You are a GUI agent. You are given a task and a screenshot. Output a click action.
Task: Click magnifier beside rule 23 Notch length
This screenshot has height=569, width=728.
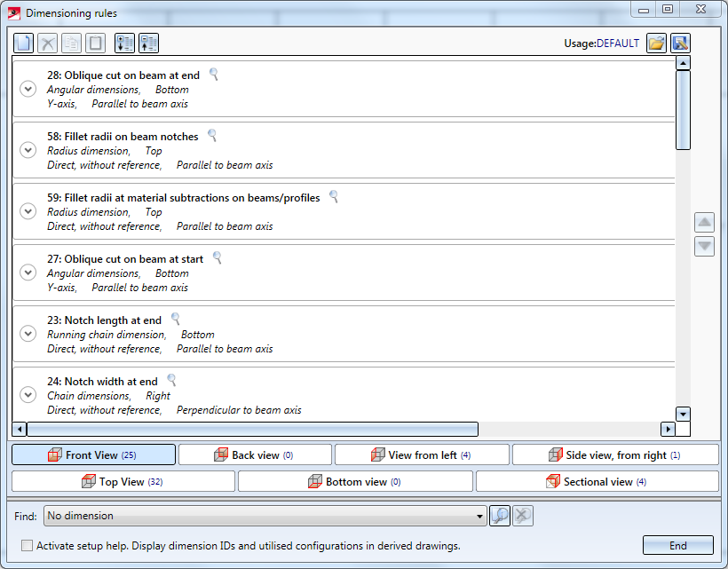(175, 320)
